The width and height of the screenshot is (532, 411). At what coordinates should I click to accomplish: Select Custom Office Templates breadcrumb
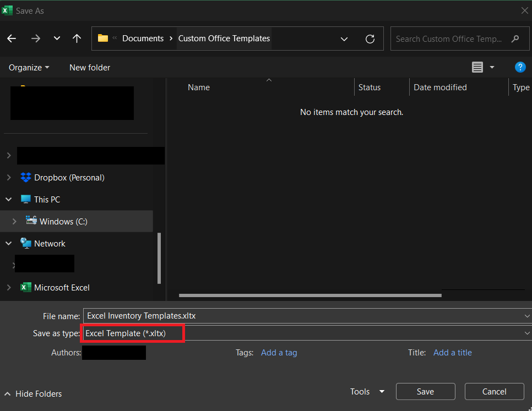pyautogui.click(x=224, y=39)
